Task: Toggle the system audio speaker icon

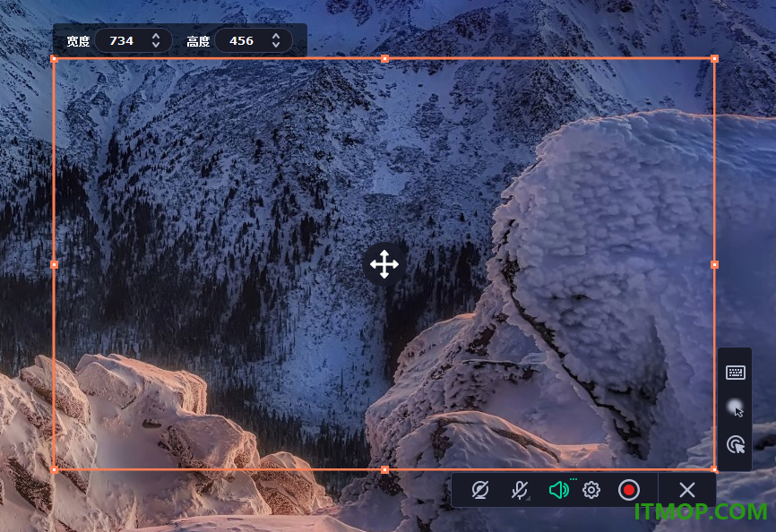Action: point(559,490)
